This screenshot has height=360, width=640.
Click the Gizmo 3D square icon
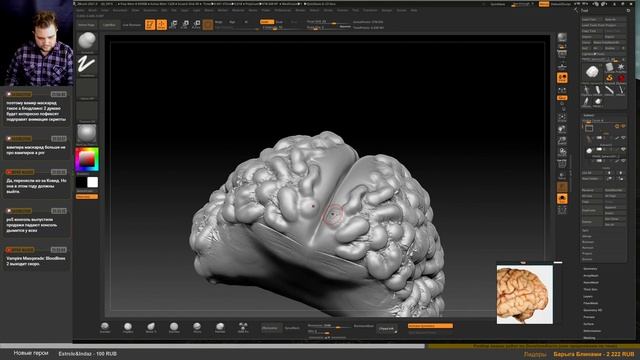pos(208,24)
